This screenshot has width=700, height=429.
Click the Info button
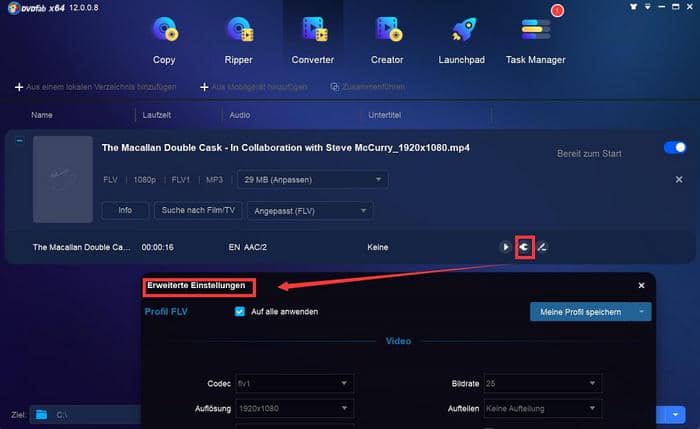point(125,210)
